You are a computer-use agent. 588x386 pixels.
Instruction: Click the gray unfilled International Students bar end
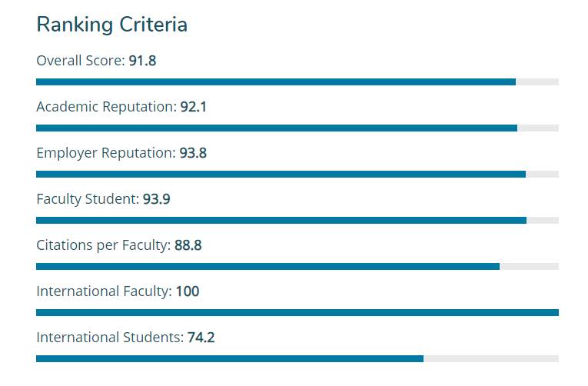[x=490, y=358]
